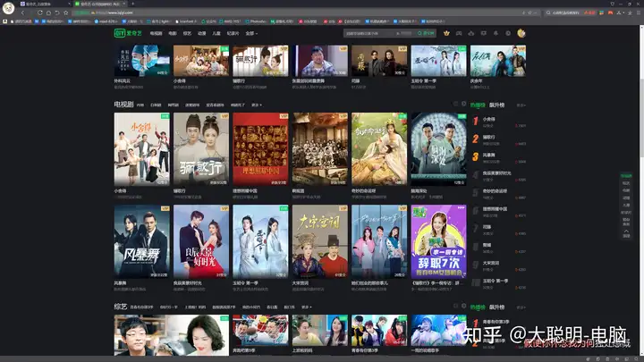Open the 电影 channel in top navigation

coord(173,33)
